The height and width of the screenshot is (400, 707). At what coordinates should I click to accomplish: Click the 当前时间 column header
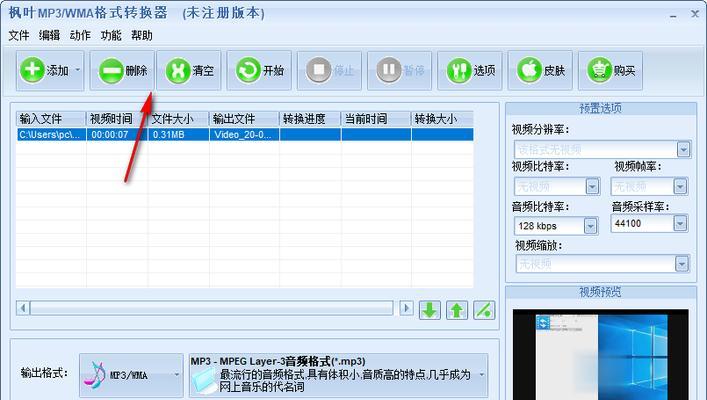(376, 119)
